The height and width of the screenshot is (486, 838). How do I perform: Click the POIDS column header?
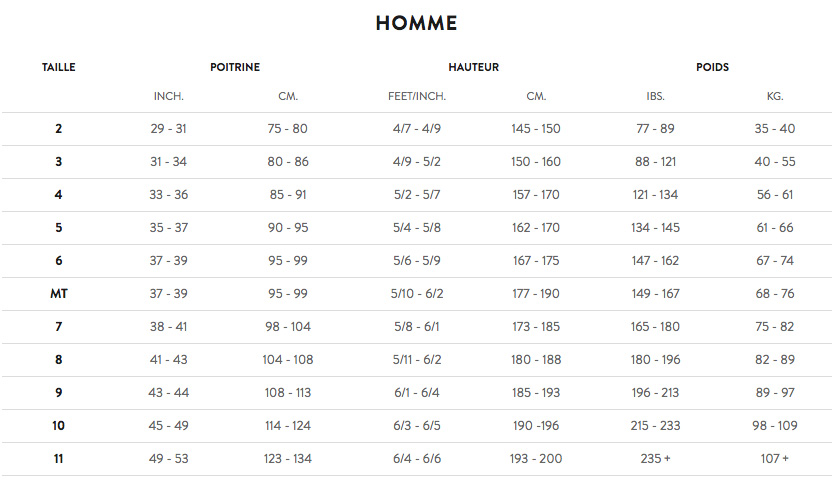click(x=712, y=68)
